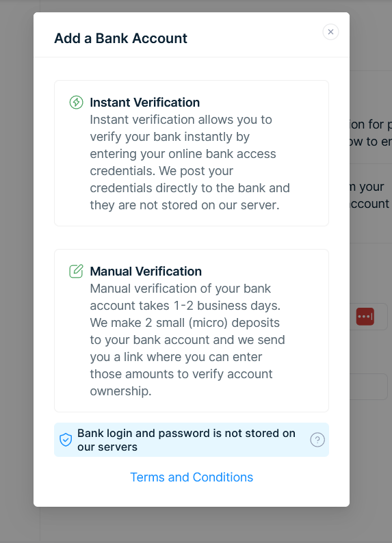Select the Manual Verification heading
This screenshot has height=543, width=392.
[146, 271]
